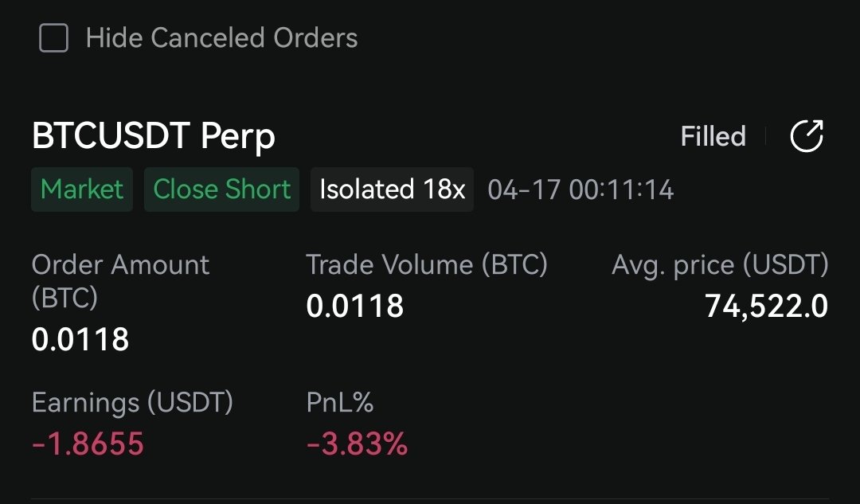This screenshot has width=860, height=504.
Task: Click the Trade Volume (BTC) label
Action: (427, 264)
